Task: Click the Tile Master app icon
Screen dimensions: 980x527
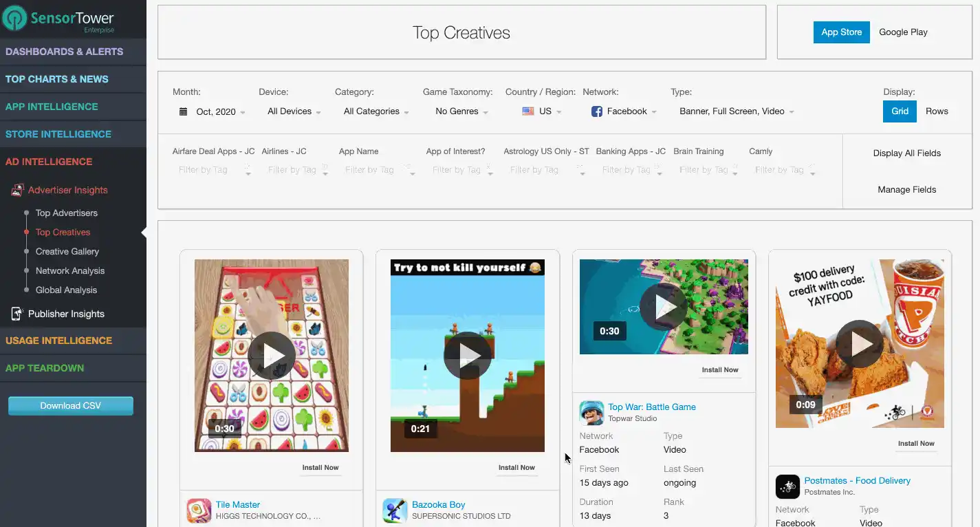Action: coord(199,510)
